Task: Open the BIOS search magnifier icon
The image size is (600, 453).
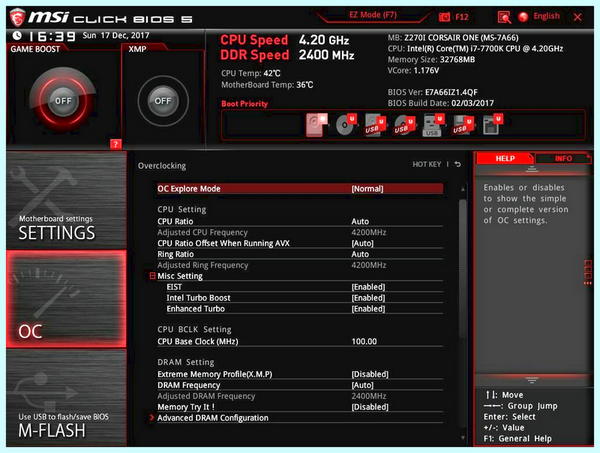Action: 504,17
